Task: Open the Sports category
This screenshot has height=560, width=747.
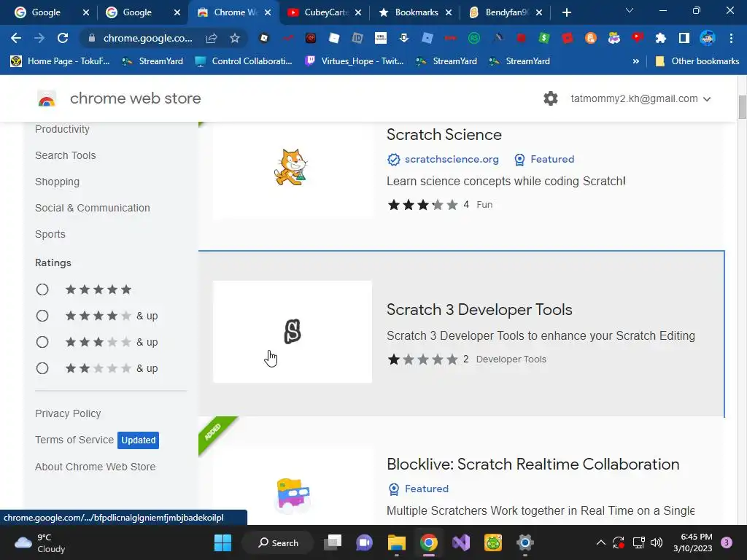Action: click(50, 234)
